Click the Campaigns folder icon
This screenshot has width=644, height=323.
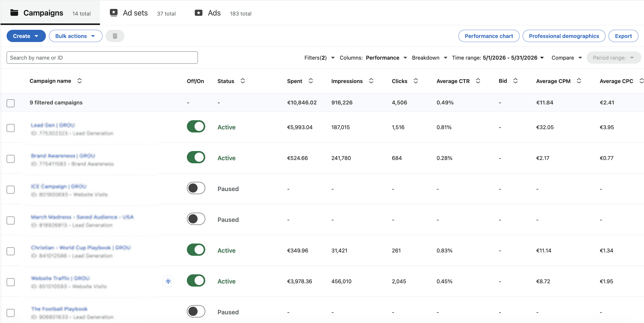click(14, 12)
